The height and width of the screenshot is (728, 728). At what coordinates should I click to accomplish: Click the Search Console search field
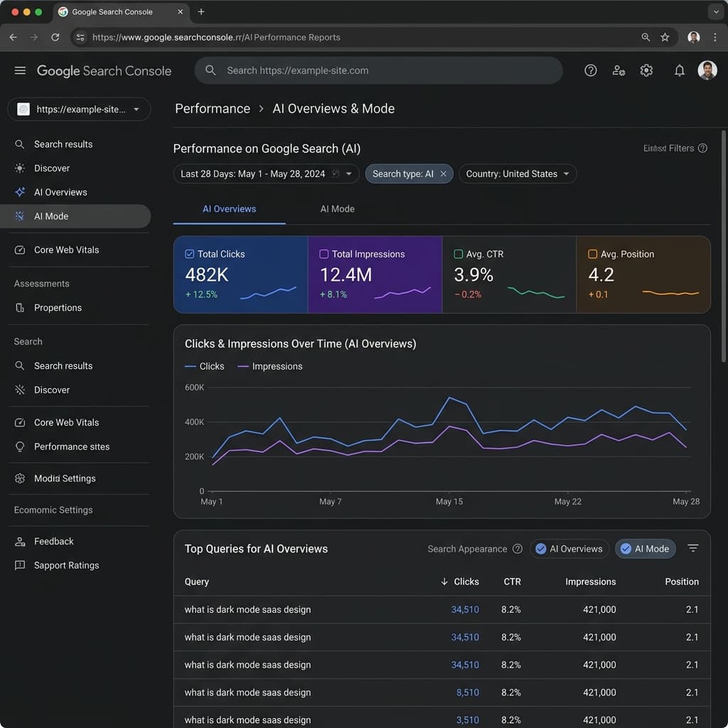click(x=378, y=70)
